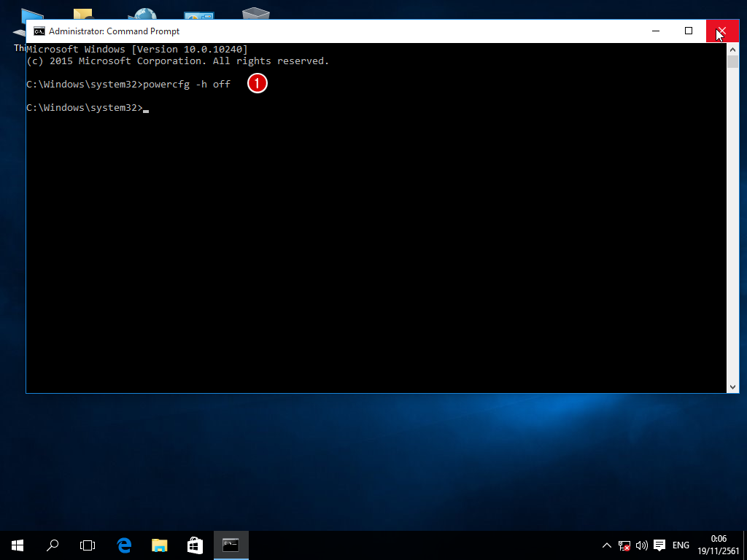Open the volume control in system tray
This screenshot has width=747, height=560.
tap(642, 545)
